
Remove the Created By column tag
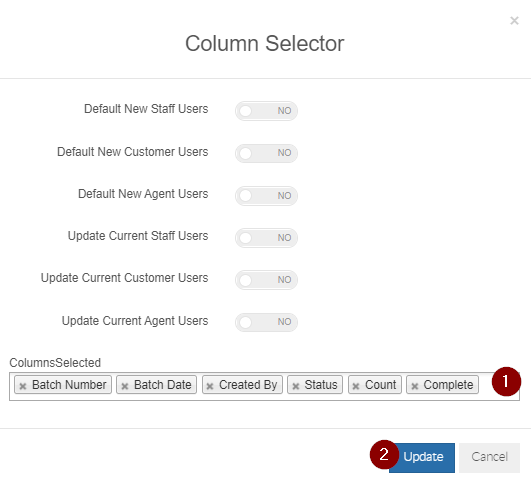pos(210,386)
